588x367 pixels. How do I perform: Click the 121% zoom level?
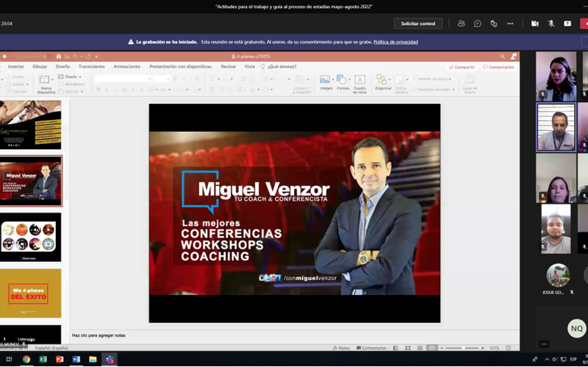click(494, 348)
